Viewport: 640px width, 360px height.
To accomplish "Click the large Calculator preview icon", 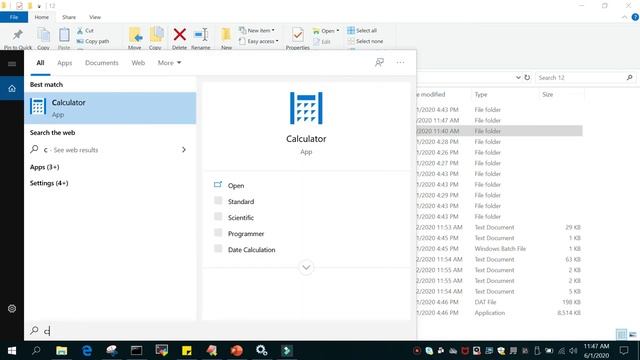I will [306, 108].
